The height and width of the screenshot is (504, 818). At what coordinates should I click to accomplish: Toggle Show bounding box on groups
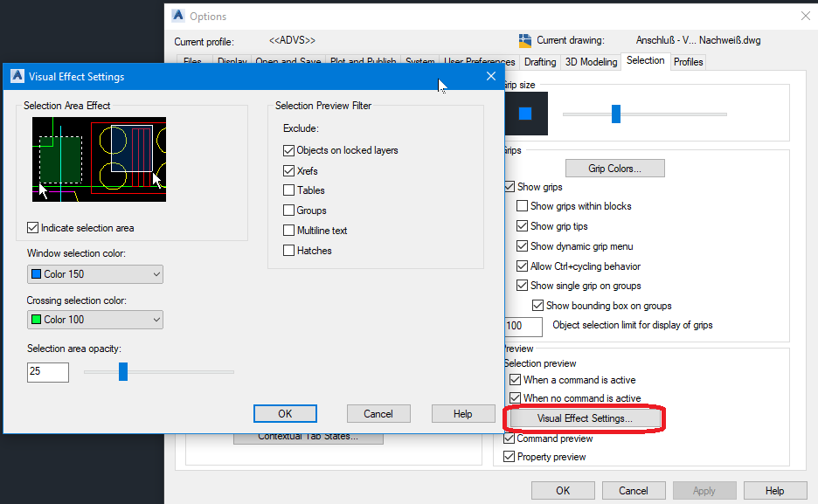[537, 306]
